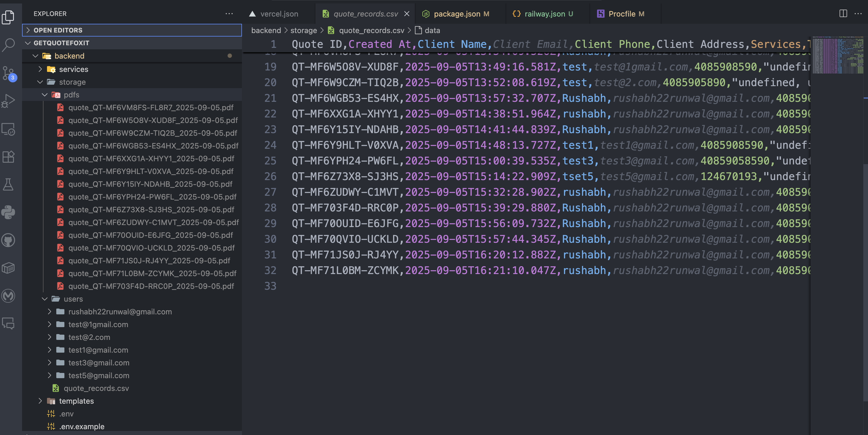Open Explorer views and more actions menu
This screenshot has width=868, height=435.
(x=229, y=14)
